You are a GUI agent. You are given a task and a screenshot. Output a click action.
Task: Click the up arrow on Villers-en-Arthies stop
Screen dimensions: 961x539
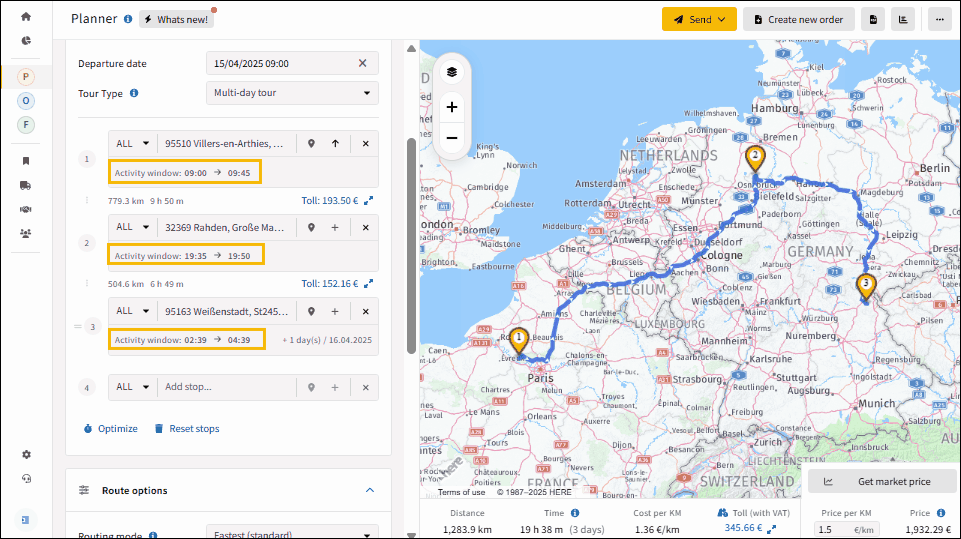coord(335,143)
